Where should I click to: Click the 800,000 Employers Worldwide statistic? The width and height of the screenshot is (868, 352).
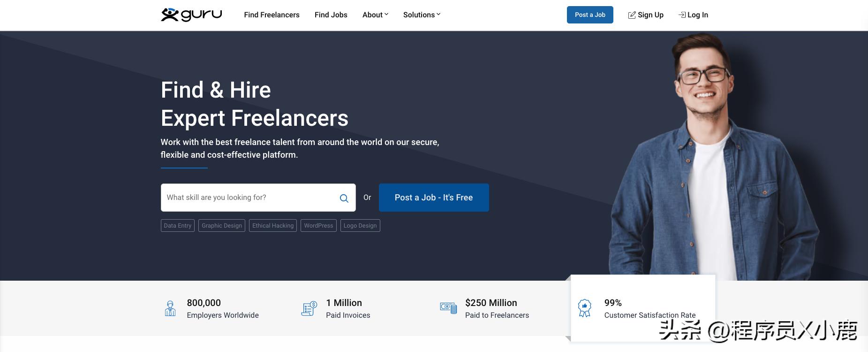click(223, 308)
